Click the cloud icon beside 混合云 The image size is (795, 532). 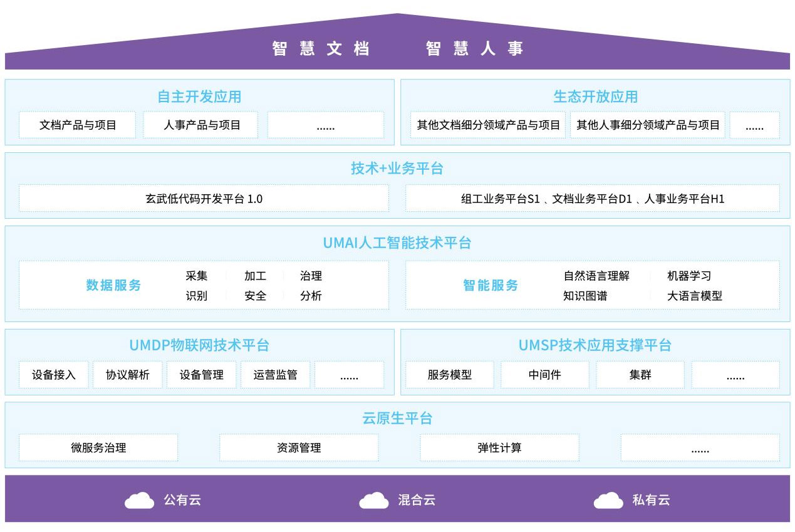[x=374, y=500]
